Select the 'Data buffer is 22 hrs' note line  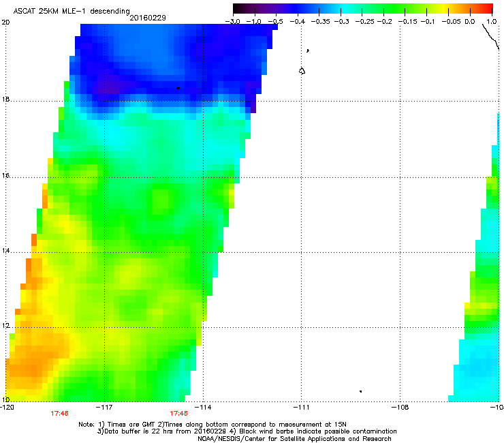point(247,431)
